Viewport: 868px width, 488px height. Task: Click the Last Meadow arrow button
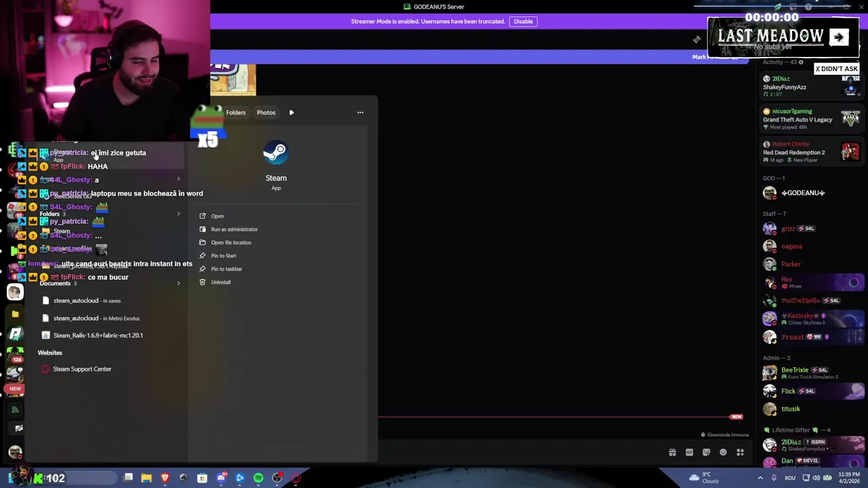839,37
